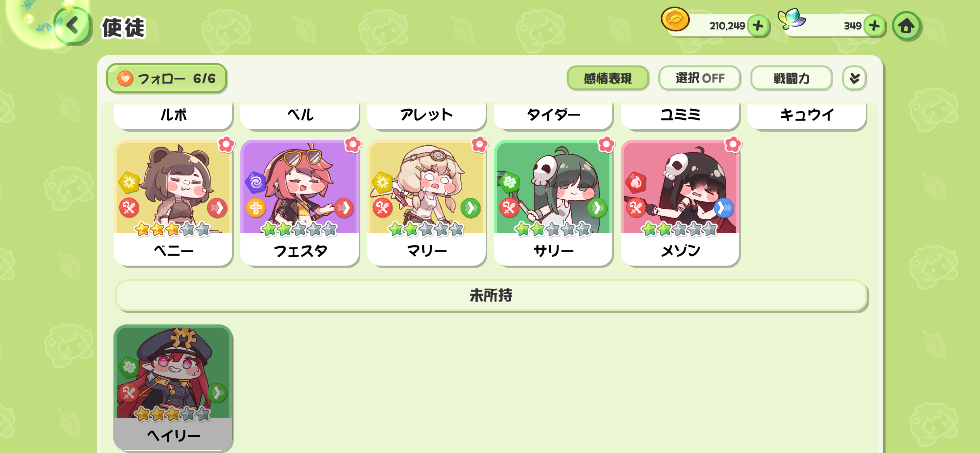Add butterfly currency with plus button
Screen dimensions: 980x453
874,26
